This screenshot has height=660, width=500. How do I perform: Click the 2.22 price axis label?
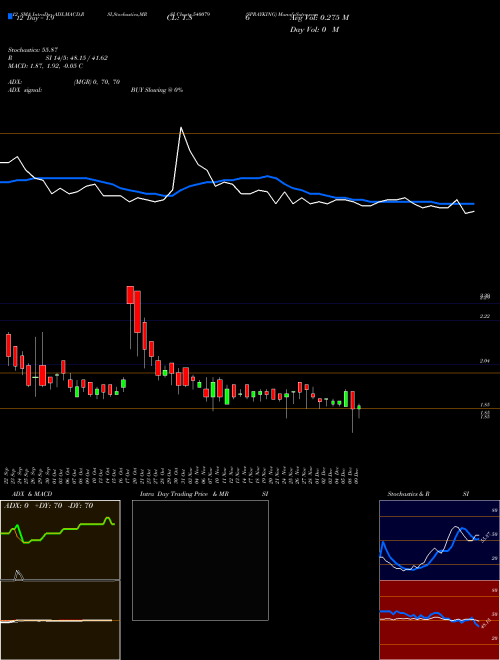coord(484,316)
